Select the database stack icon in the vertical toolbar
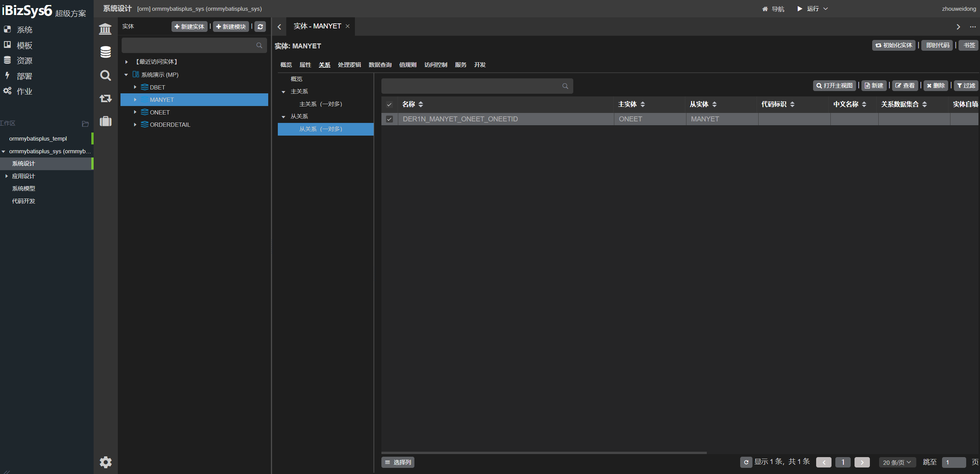 click(106, 52)
